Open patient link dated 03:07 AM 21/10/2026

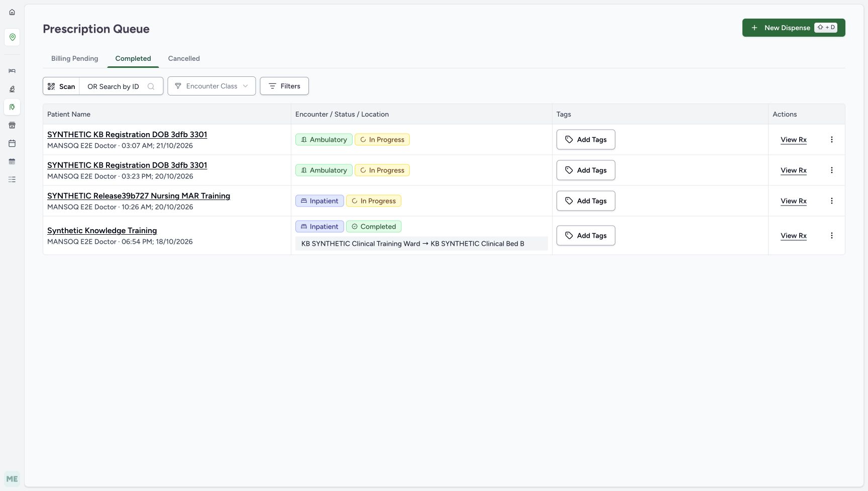[127, 135]
